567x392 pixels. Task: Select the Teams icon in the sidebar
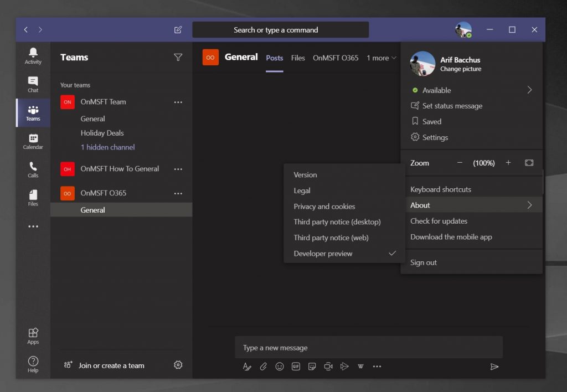pyautogui.click(x=33, y=113)
